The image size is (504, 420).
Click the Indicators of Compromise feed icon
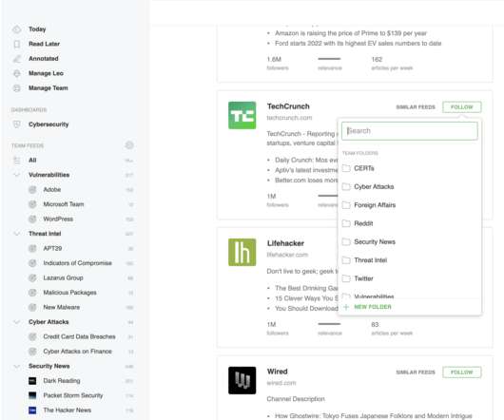pos(32,263)
